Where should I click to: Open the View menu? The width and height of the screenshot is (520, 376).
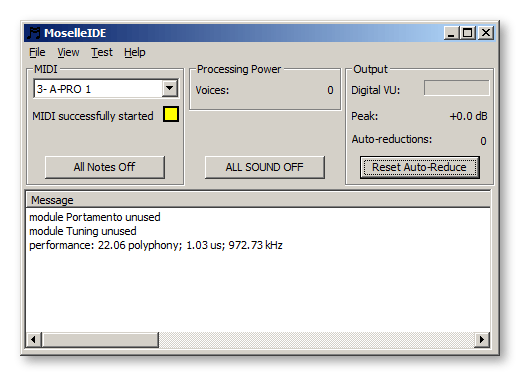pos(68,52)
